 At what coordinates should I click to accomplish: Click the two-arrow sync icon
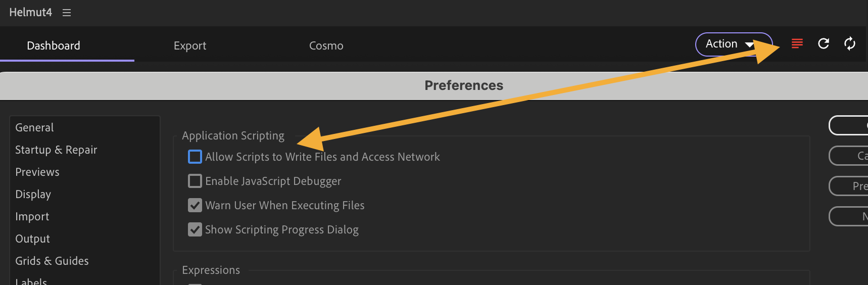(x=850, y=44)
